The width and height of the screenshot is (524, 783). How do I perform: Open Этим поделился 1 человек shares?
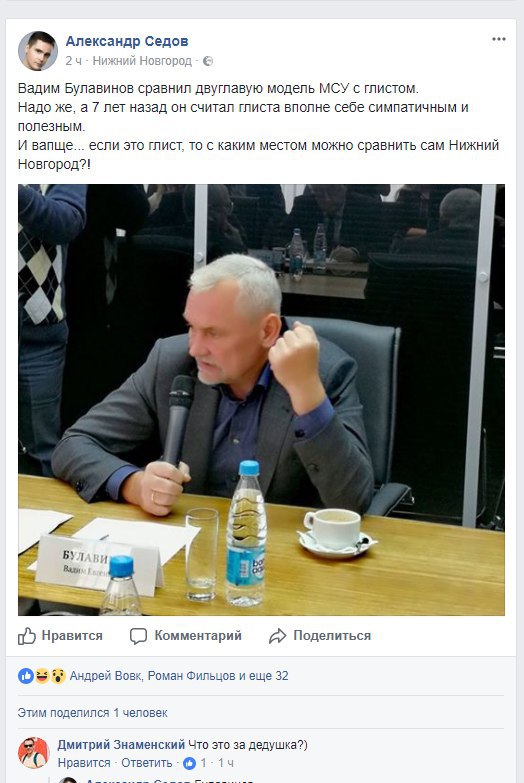pyautogui.click(x=92, y=713)
